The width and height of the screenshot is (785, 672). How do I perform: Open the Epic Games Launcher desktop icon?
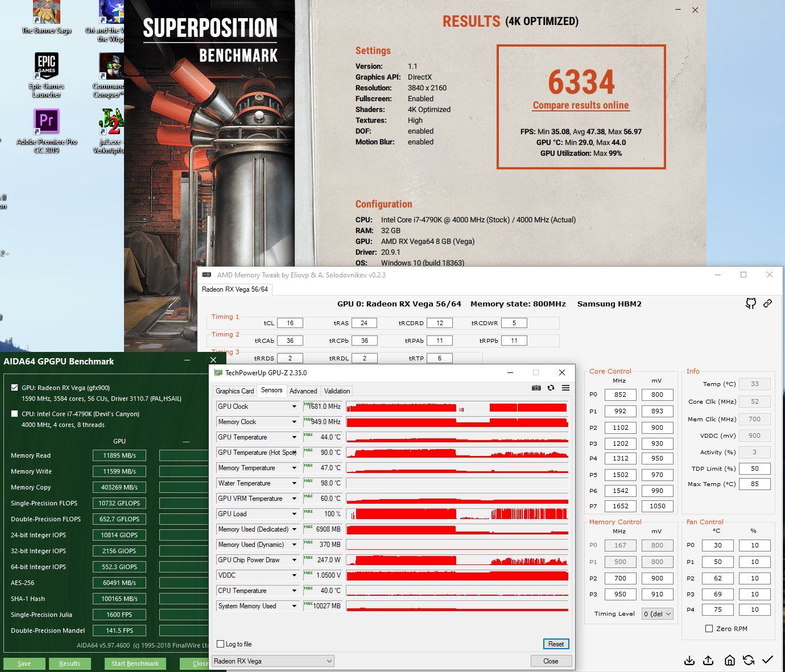47,75
